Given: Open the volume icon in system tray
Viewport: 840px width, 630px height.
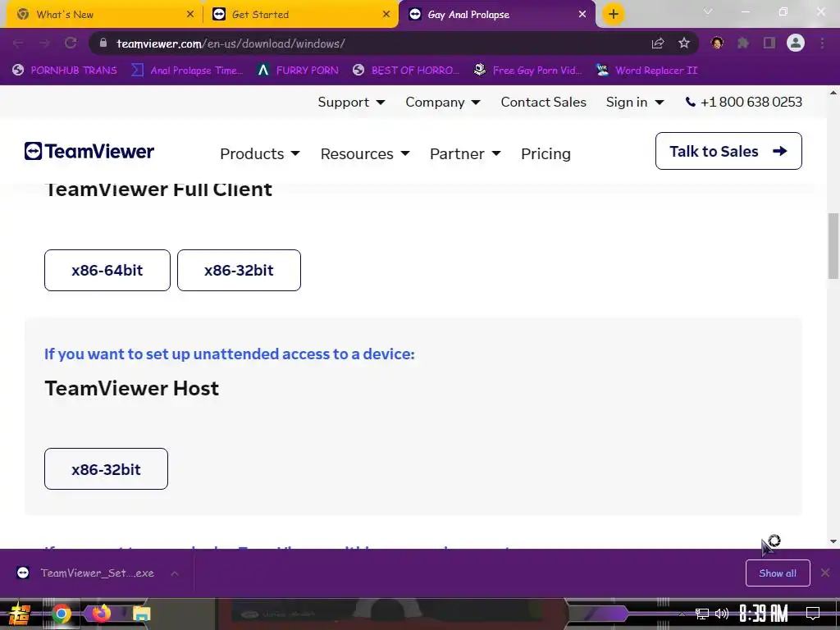Looking at the screenshot, I should point(722,614).
